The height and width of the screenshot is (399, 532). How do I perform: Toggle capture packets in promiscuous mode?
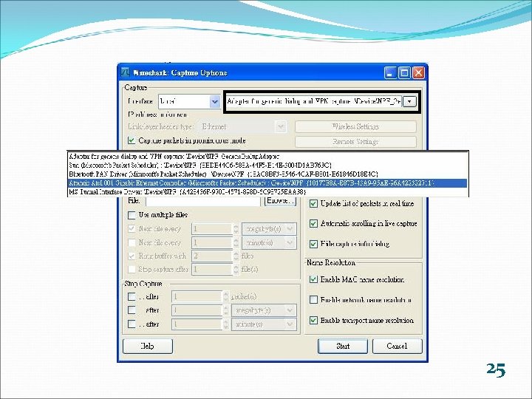tap(131, 140)
